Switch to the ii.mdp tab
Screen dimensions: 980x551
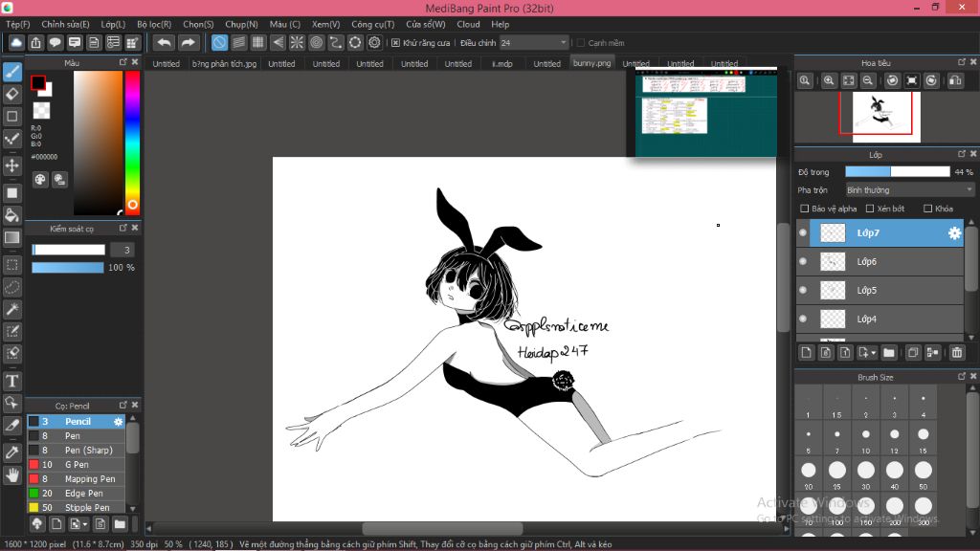point(501,64)
